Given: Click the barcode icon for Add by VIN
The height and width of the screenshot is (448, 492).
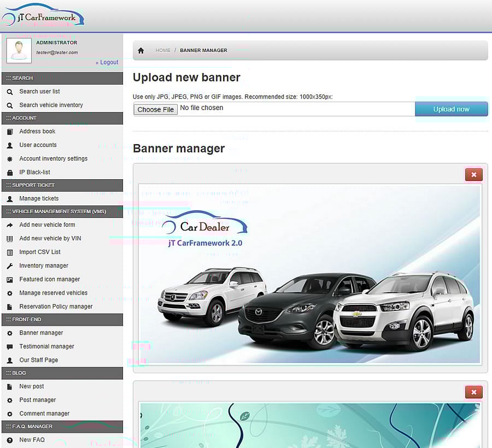Looking at the screenshot, I should click(x=10, y=239).
